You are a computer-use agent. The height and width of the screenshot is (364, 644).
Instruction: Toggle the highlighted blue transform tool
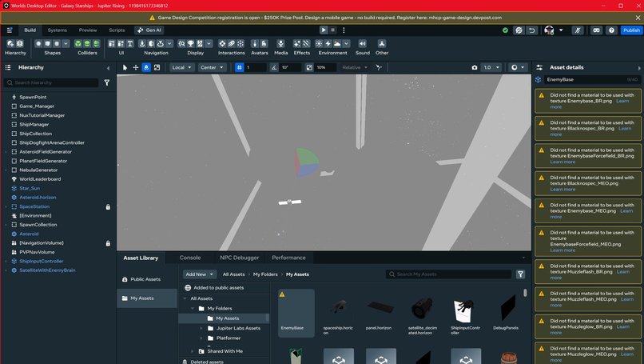point(146,67)
